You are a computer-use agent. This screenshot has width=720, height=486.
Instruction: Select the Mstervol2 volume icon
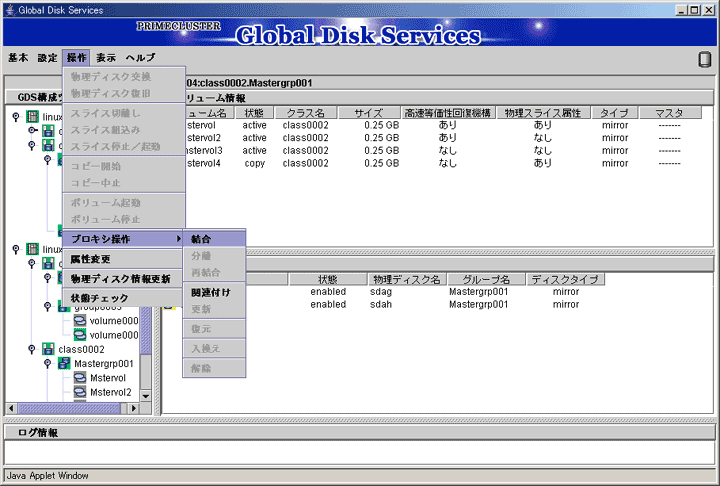[80, 392]
